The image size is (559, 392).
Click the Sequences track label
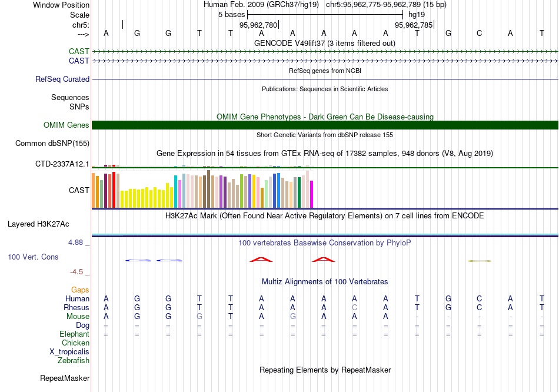pyautogui.click(x=70, y=97)
